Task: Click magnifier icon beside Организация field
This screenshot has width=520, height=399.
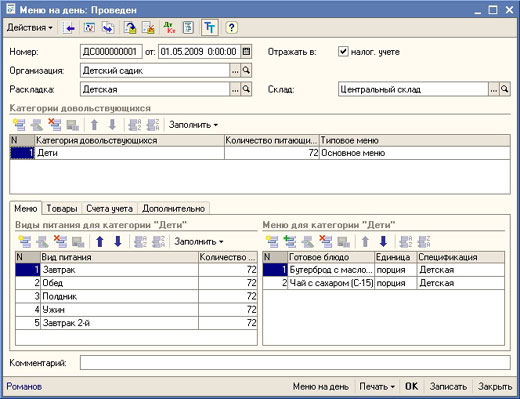Action: [x=246, y=71]
